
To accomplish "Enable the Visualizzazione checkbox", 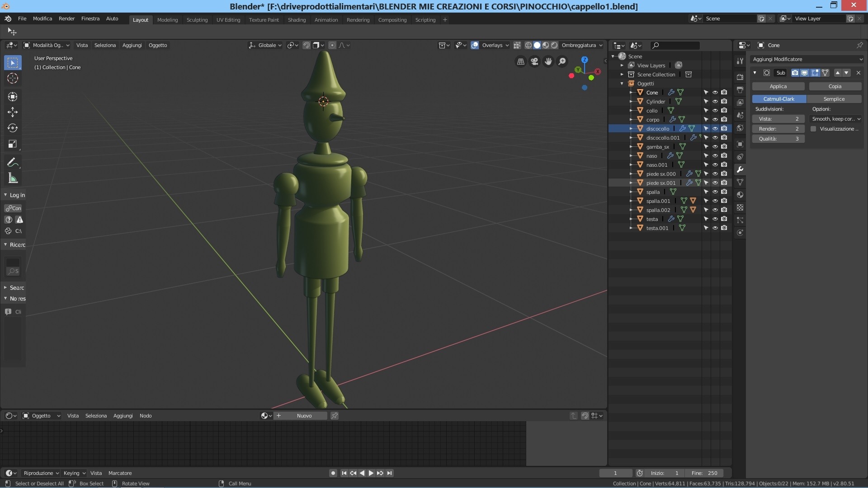I will coord(813,129).
